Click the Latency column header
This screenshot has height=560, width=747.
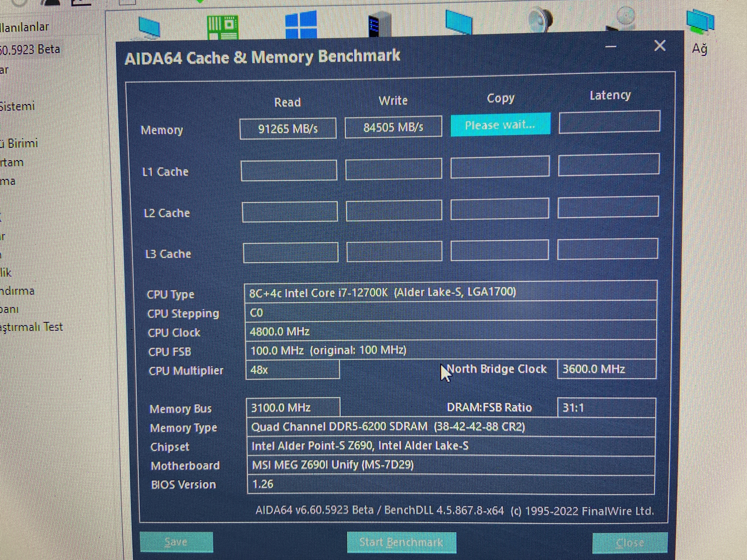[610, 95]
